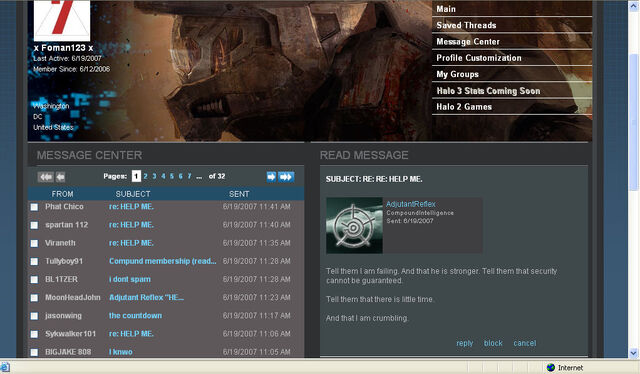This screenshot has width=640, height=374.
Task: Click the Internet zone globe icon
Action: pyautogui.click(x=551, y=367)
